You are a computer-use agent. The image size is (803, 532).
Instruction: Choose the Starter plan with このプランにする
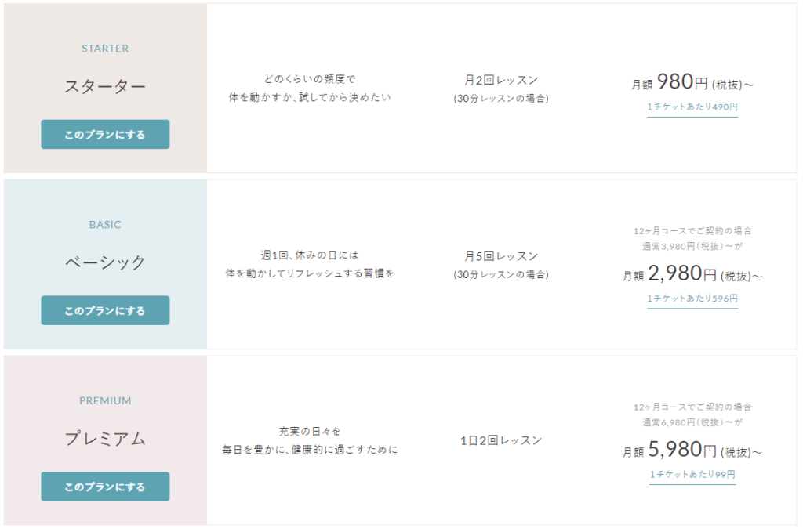(105, 135)
